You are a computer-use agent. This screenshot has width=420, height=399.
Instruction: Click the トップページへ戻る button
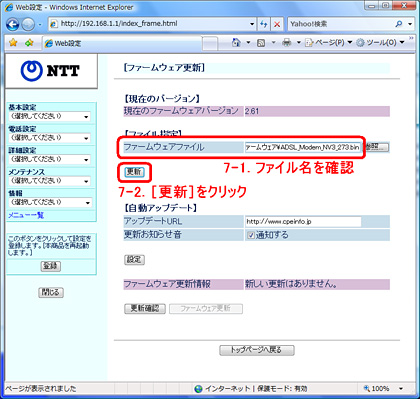(x=257, y=350)
